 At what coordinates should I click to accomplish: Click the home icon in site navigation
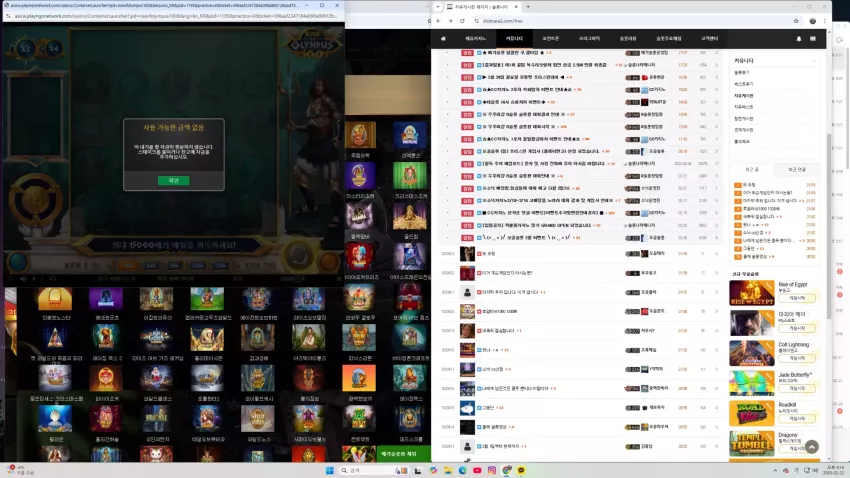point(443,38)
